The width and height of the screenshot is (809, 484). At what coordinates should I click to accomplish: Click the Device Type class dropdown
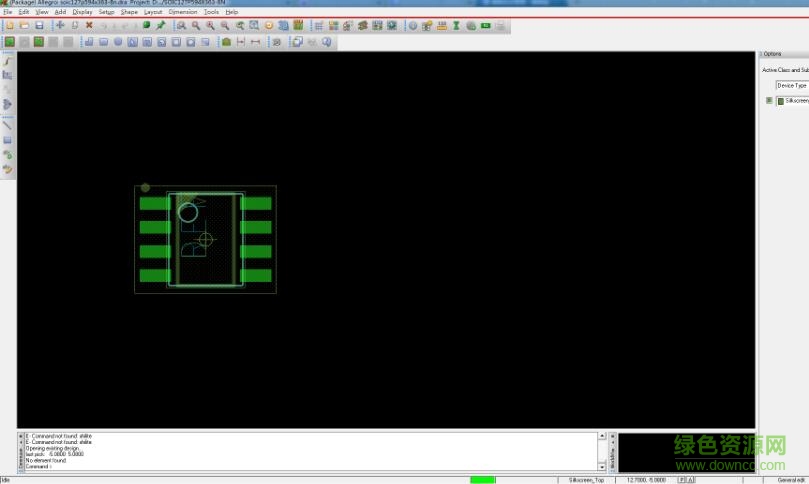[x=792, y=86]
